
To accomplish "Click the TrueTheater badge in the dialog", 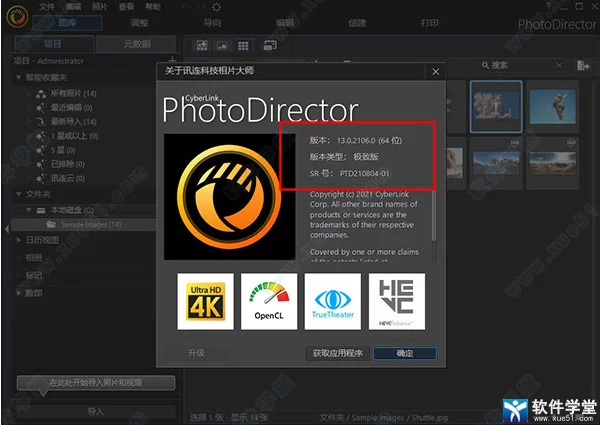I will click(x=333, y=301).
